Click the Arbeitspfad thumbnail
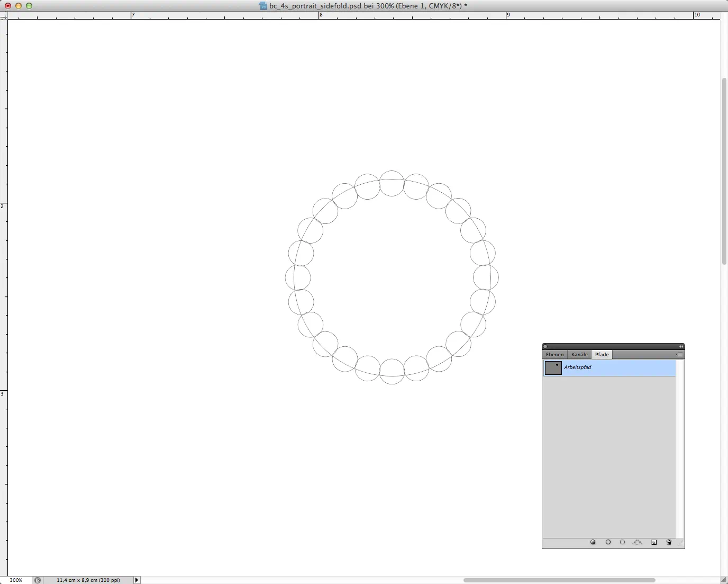The image size is (728, 584). pos(553,368)
